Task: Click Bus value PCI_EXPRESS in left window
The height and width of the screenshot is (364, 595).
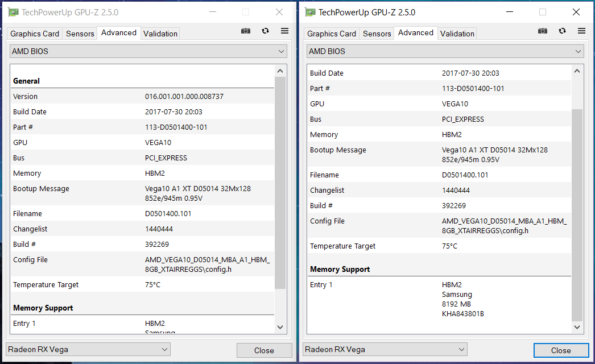Action: [x=166, y=158]
